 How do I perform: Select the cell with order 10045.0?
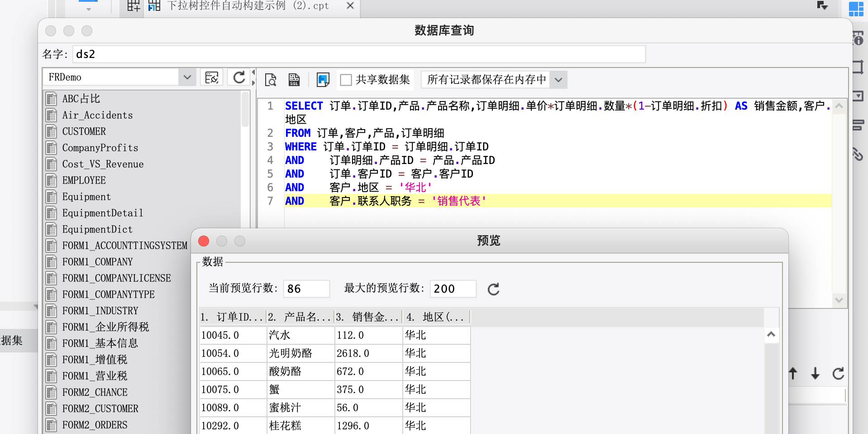point(233,335)
